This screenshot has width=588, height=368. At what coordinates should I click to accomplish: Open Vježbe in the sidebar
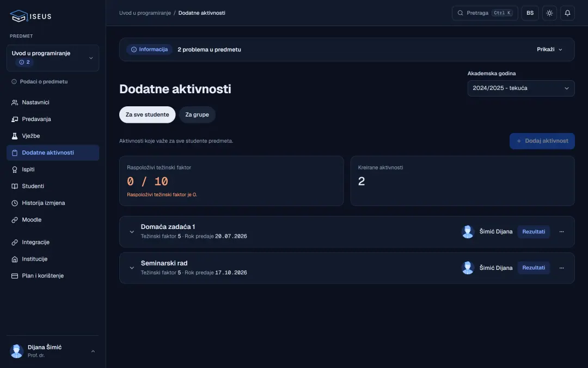point(53,136)
